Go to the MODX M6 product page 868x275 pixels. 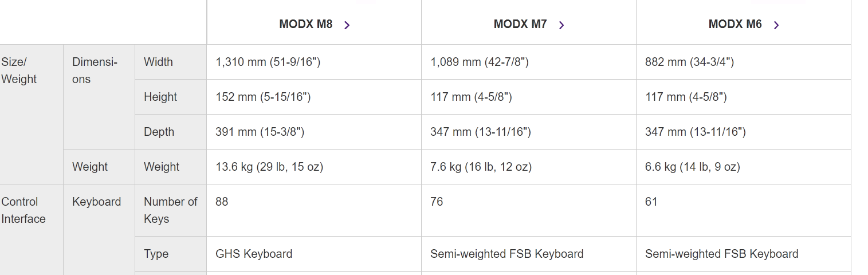pos(735,25)
